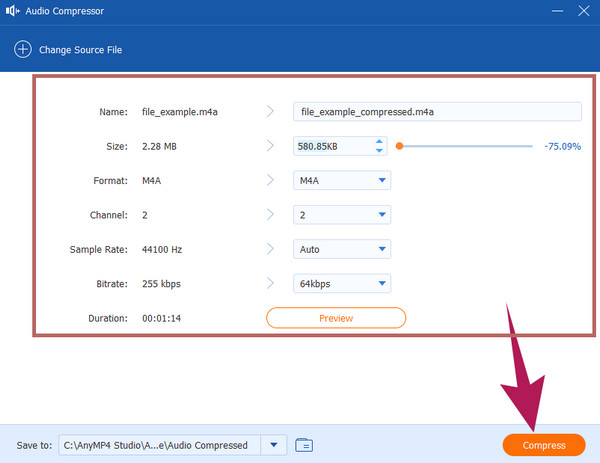This screenshot has width=600, height=463.
Task: Click the source bitrate 255 kbps
Action: (161, 284)
